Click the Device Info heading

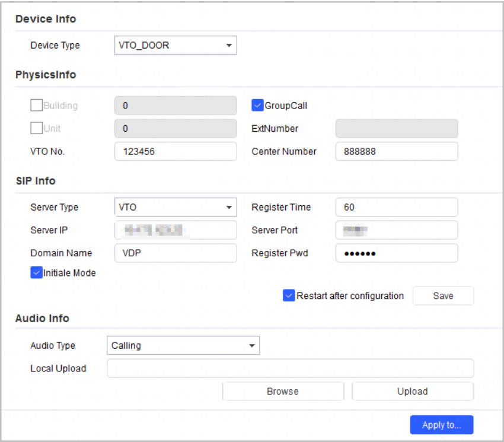[46, 19]
